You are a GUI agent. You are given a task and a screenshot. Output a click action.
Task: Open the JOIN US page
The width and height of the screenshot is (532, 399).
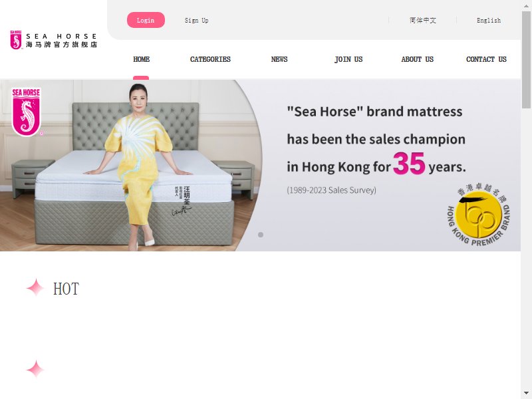click(x=348, y=59)
